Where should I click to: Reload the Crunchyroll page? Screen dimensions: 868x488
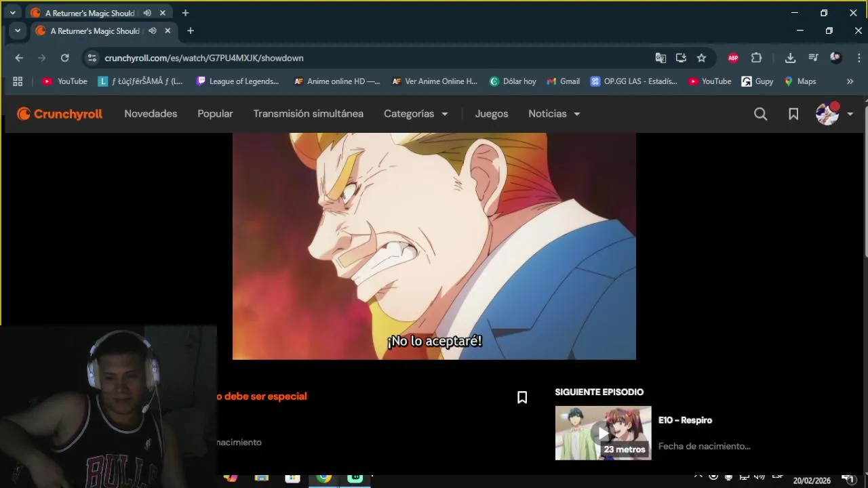[x=64, y=58]
